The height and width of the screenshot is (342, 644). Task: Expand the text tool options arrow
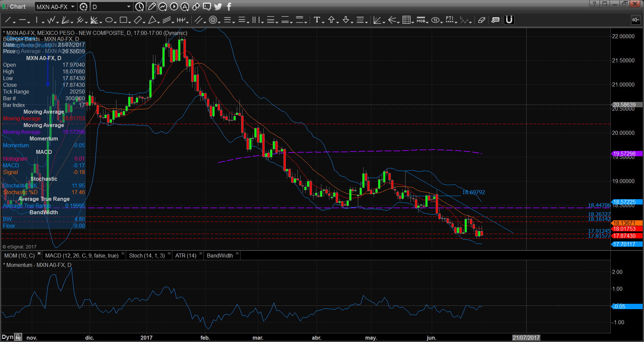pos(323,22)
